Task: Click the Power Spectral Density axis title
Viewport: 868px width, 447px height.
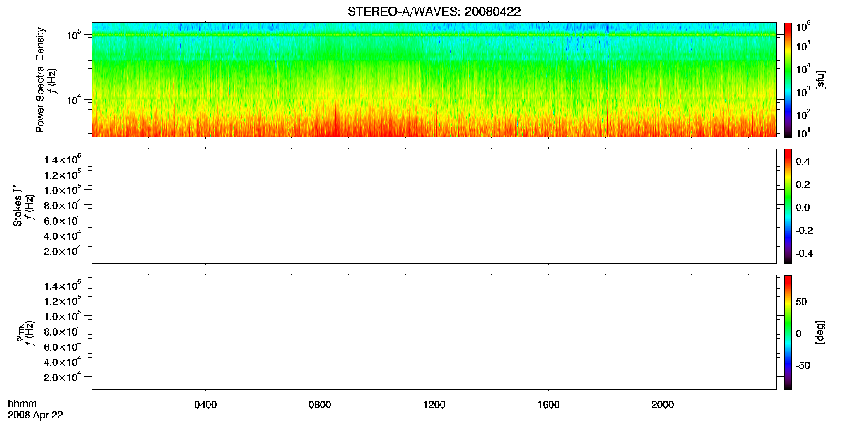Action: [x=40, y=80]
